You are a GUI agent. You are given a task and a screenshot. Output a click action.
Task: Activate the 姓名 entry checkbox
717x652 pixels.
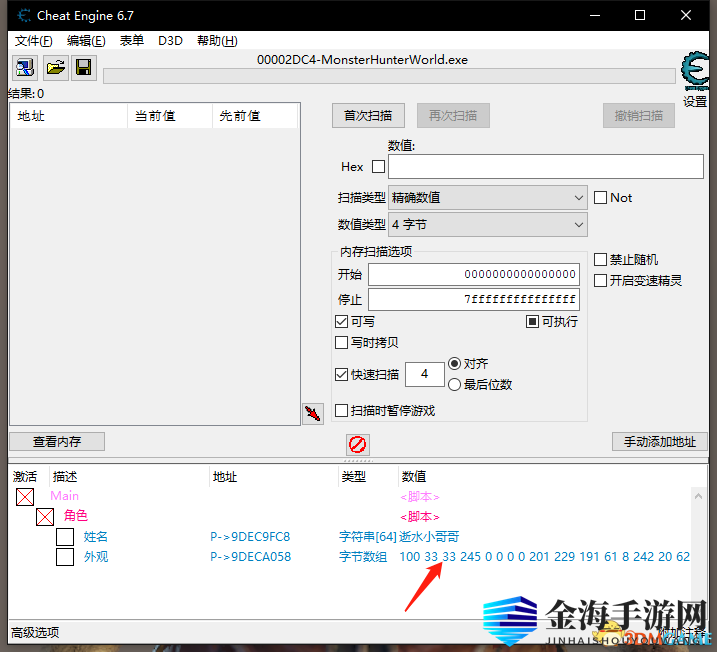click(65, 537)
